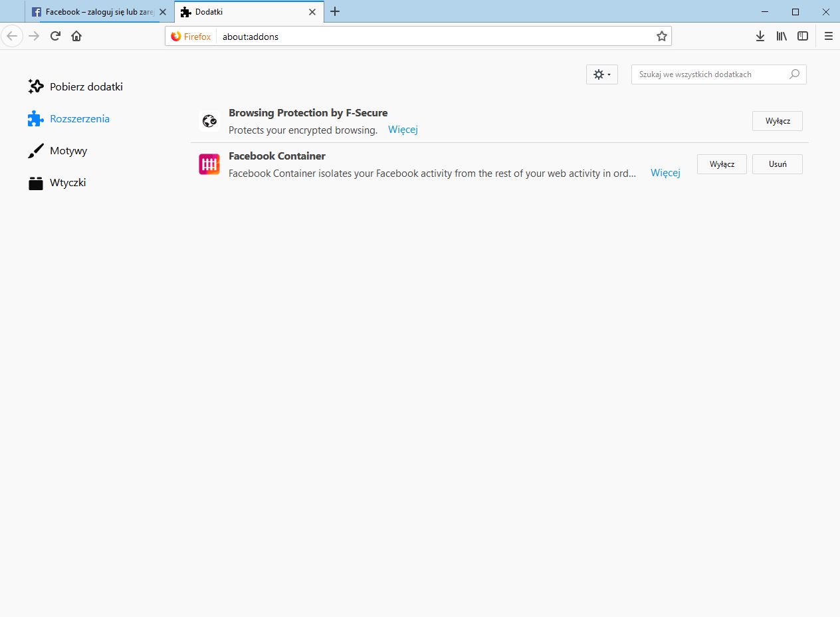
Task: Go back with the back arrow button
Action: point(12,36)
